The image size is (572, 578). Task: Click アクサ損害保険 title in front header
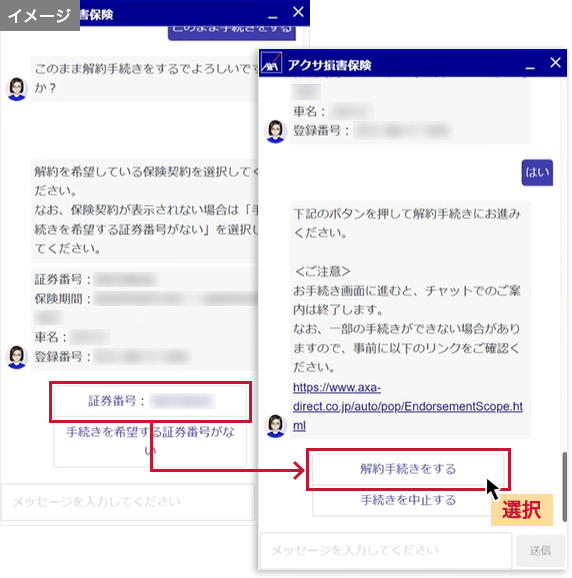click(x=329, y=65)
